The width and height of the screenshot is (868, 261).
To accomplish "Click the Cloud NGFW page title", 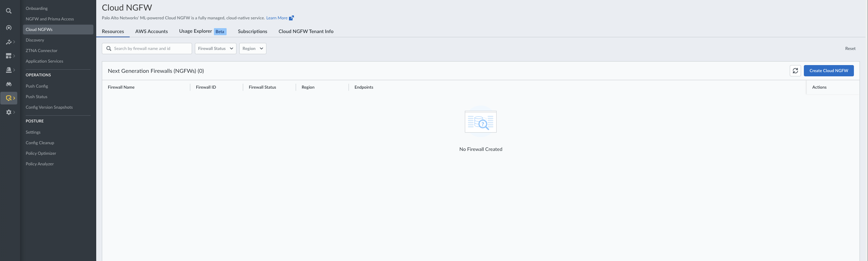I will pyautogui.click(x=127, y=8).
